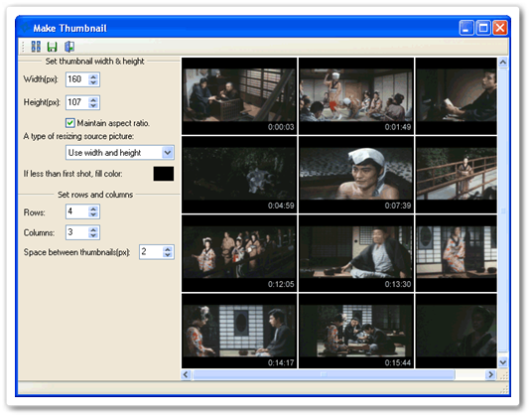Viewport: 532px width, 418px height.
Task: Pick the black fill color swatch
Action: 164,174
